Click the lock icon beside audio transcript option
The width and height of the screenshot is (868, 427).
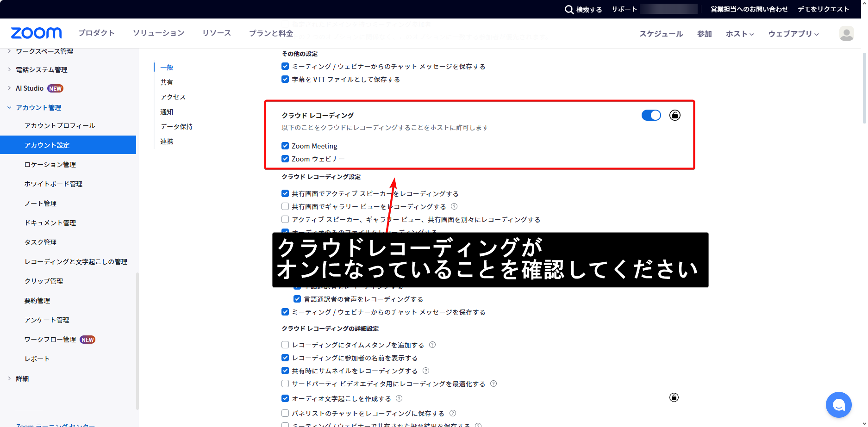tap(674, 397)
